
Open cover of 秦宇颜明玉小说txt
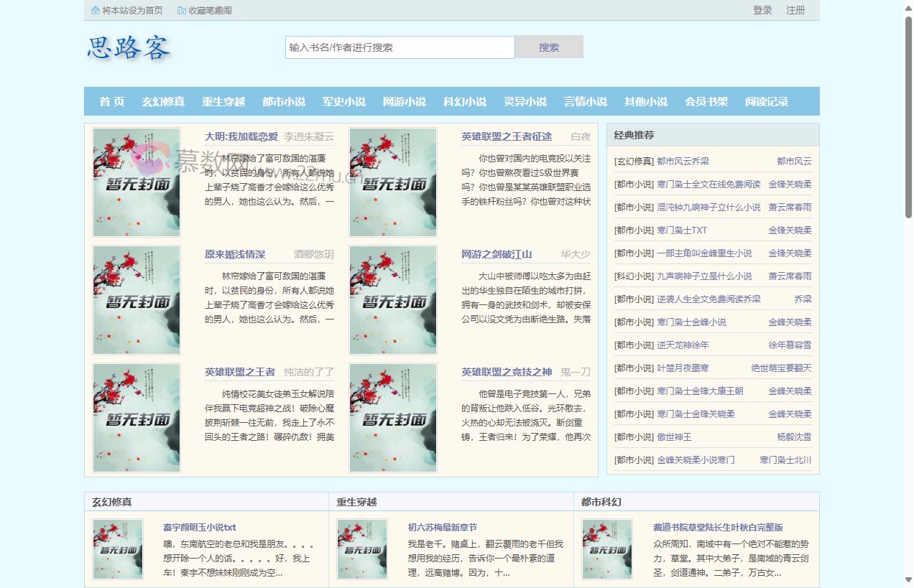point(118,549)
